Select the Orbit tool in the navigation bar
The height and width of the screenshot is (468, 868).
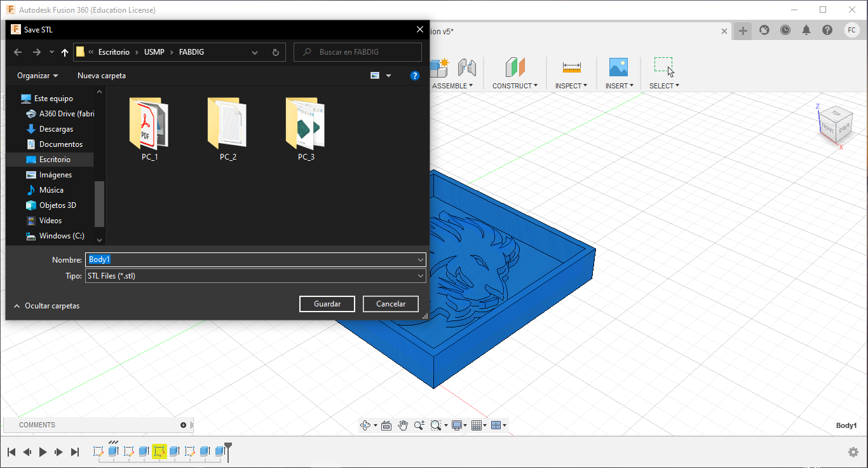pos(365,425)
